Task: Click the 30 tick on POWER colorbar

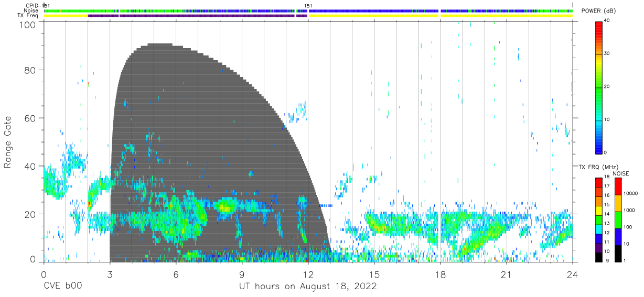Action: pos(608,53)
